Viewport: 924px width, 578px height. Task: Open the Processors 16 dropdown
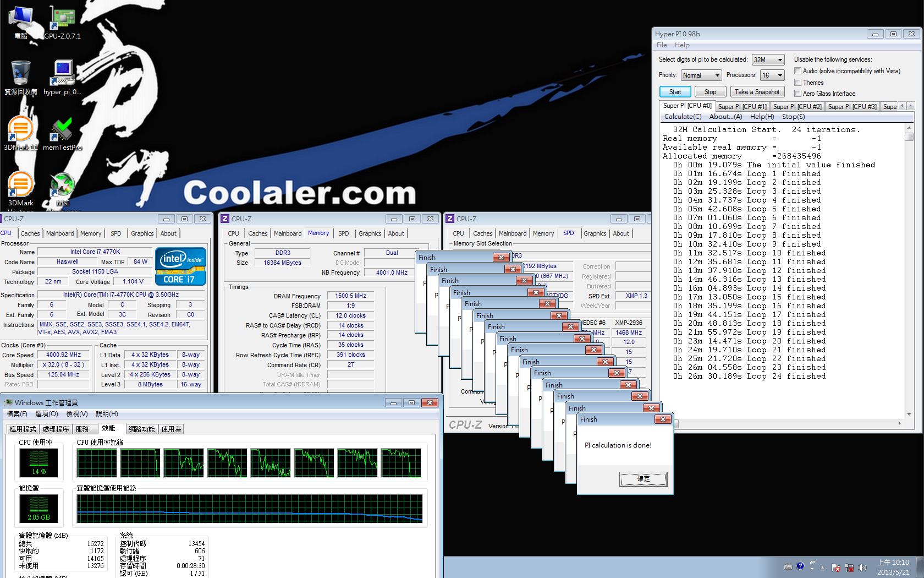point(773,75)
